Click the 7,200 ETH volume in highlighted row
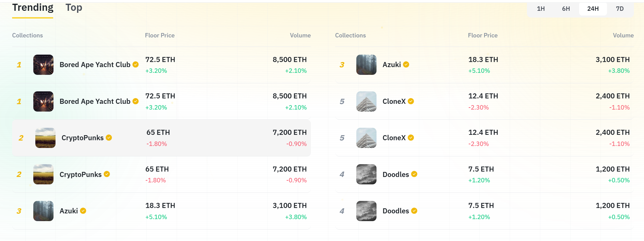The height and width of the screenshot is (241, 644). point(290,132)
